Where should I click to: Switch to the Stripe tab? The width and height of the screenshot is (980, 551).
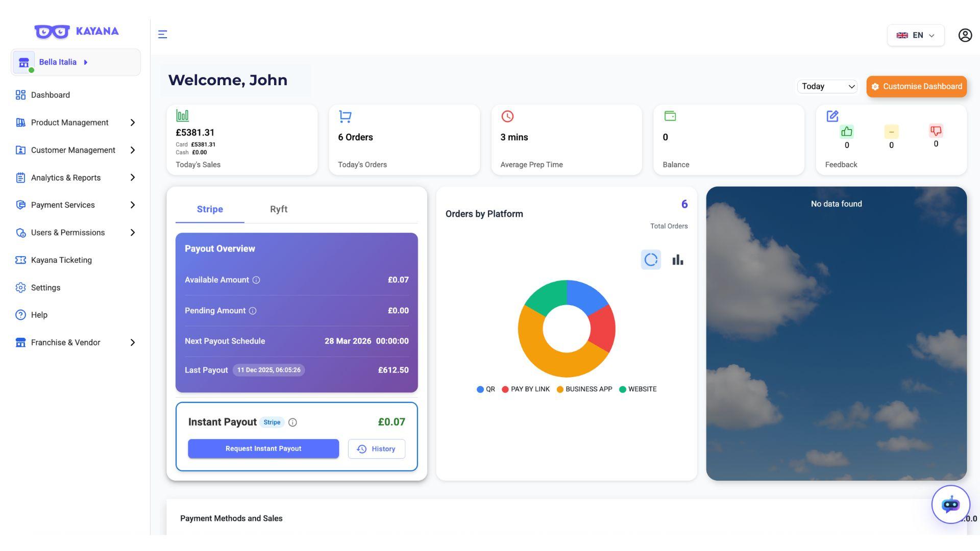[210, 209]
